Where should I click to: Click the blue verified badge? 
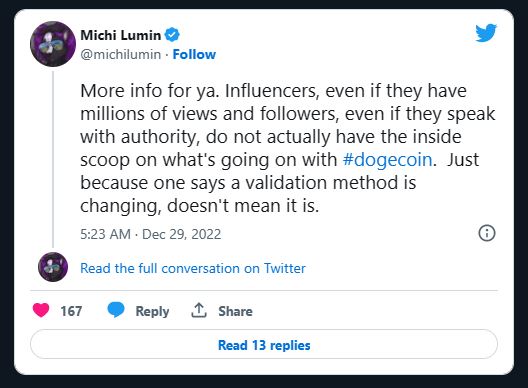(x=172, y=35)
